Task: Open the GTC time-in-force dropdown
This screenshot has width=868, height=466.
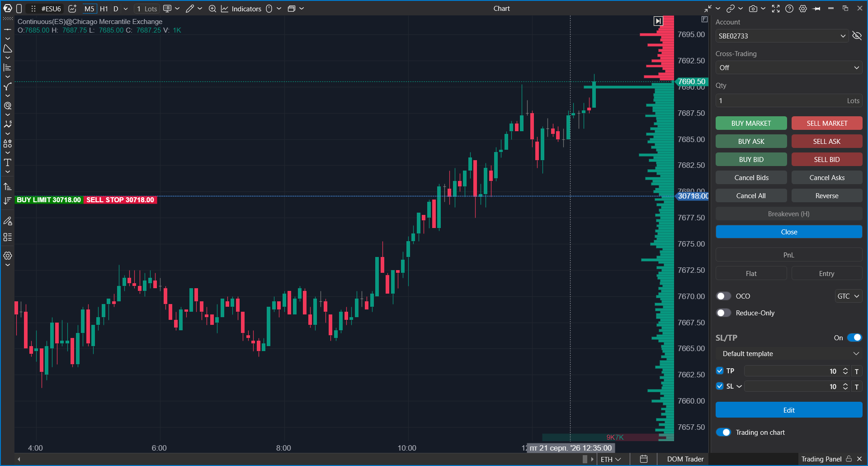Action: tap(848, 296)
